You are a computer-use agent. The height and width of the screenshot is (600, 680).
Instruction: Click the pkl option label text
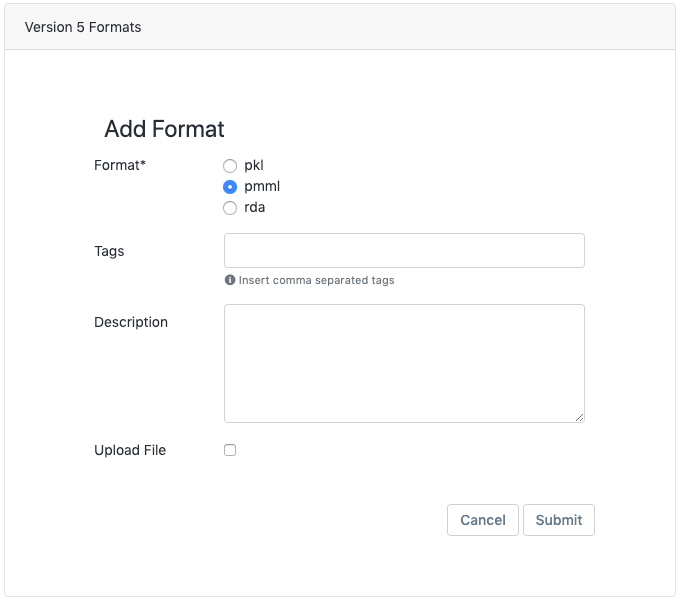(x=254, y=165)
